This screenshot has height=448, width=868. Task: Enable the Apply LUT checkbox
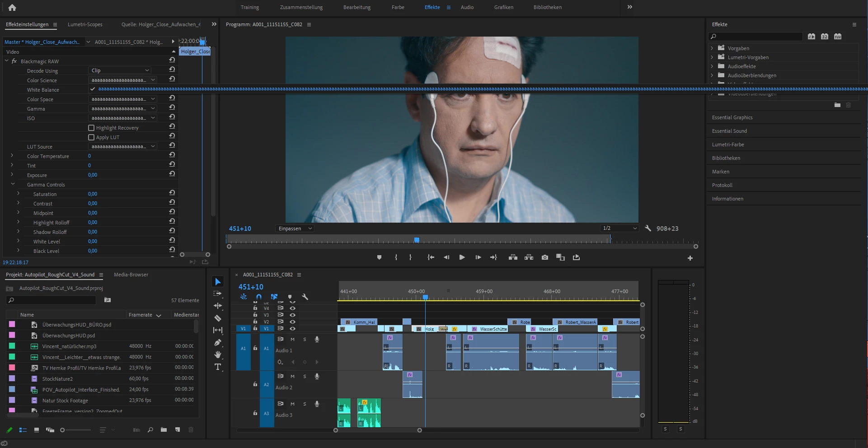pos(91,137)
